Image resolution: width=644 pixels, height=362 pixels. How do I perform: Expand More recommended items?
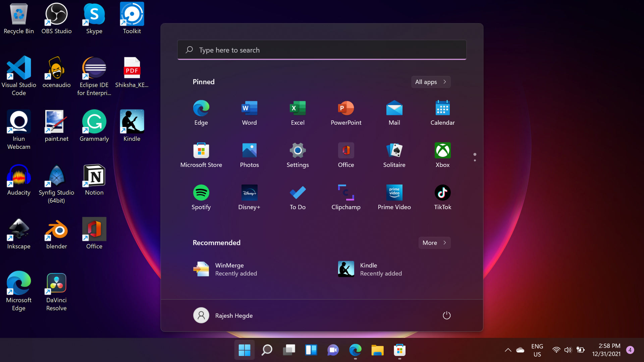434,243
